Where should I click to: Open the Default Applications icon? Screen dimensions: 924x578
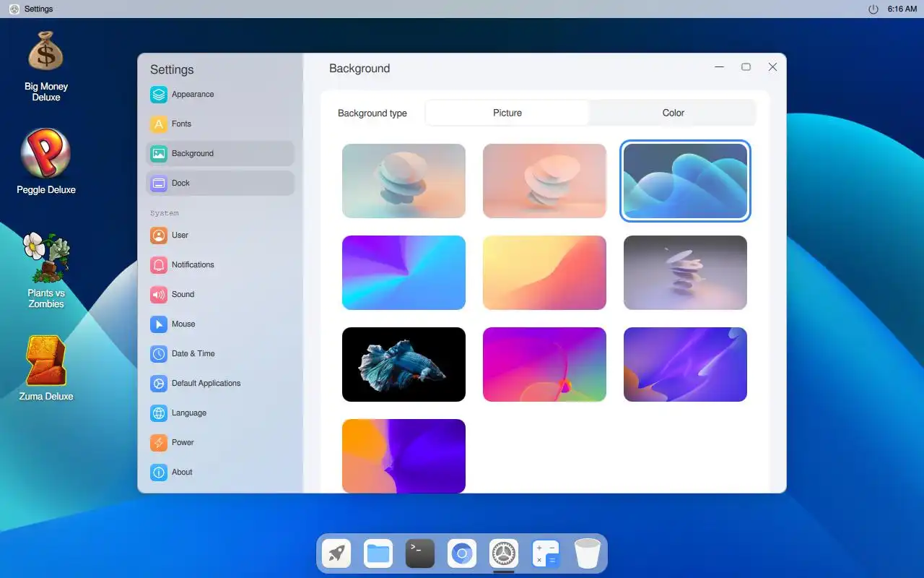pos(159,384)
